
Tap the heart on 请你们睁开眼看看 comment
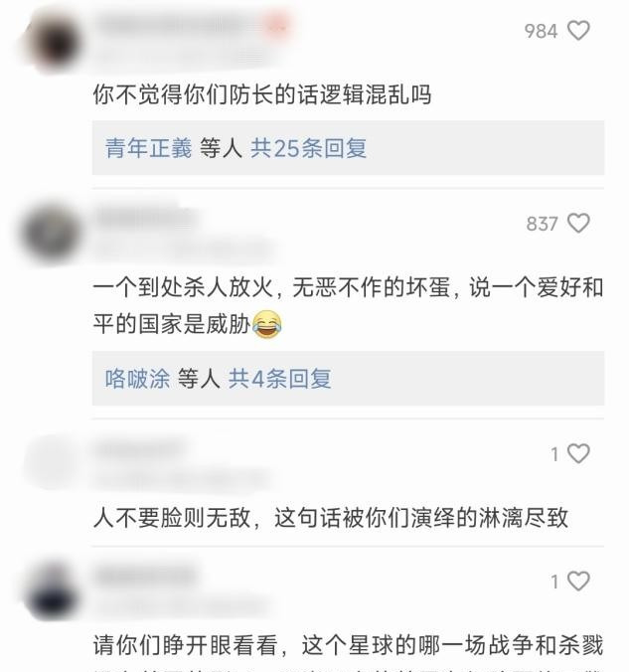point(578,581)
